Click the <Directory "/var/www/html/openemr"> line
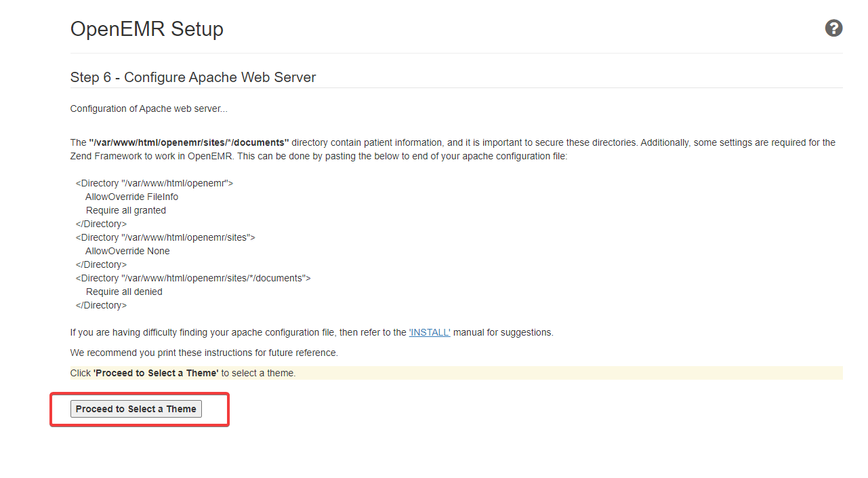The width and height of the screenshot is (868, 478). (x=154, y=183)
